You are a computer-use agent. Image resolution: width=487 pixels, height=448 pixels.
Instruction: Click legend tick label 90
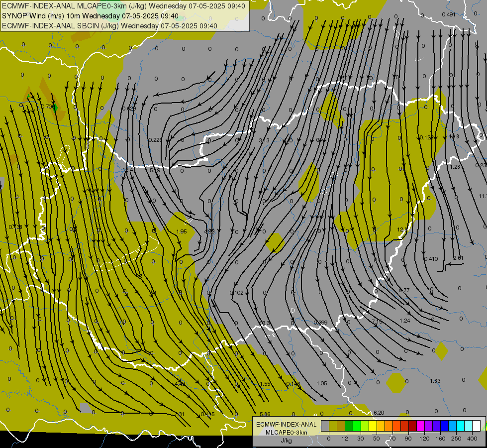(x=408, y=439)
